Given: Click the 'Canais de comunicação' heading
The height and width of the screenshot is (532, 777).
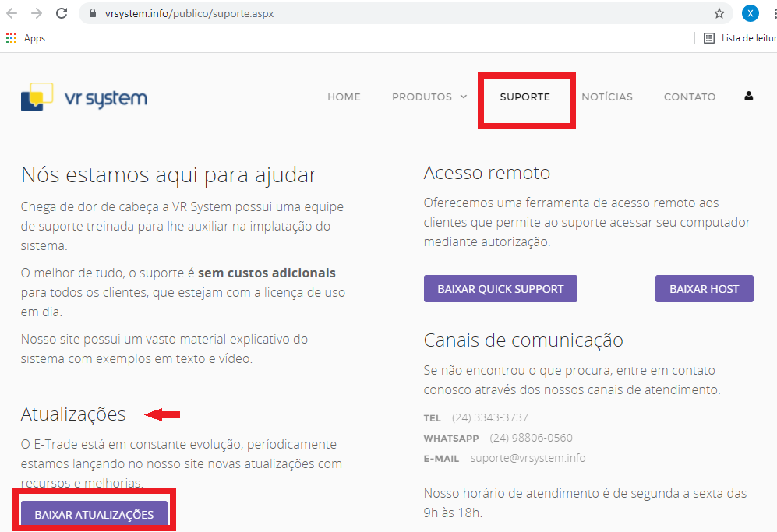Looking at the screenshot, I should pos(523,341).
